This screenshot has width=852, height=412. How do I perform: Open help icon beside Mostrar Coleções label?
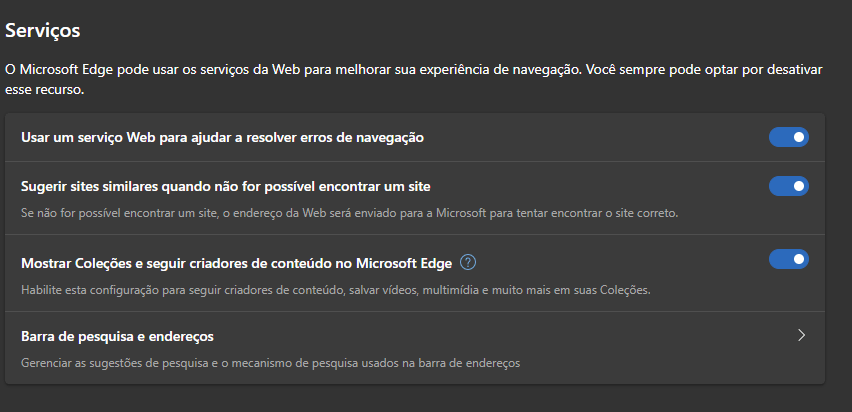[468, 263]
